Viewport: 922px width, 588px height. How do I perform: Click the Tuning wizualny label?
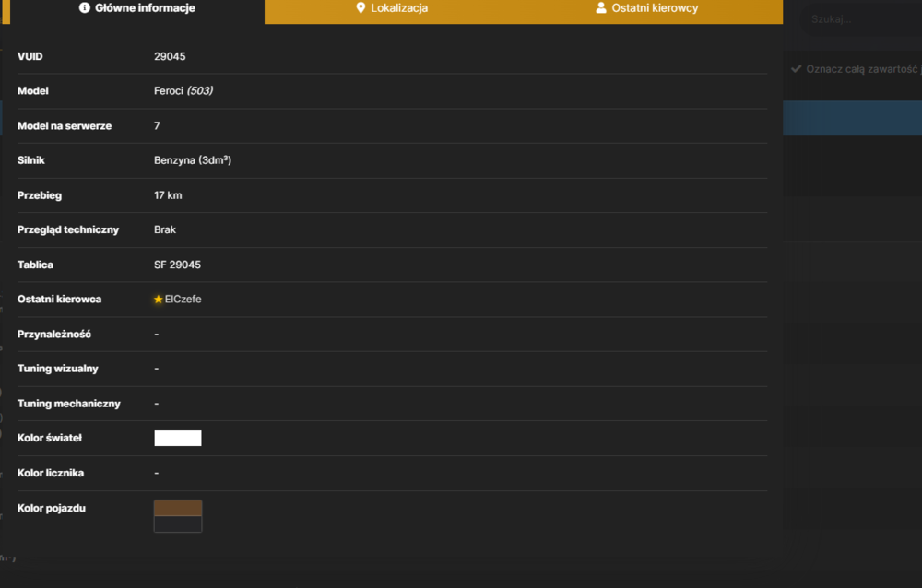click(x=57, y=369)
